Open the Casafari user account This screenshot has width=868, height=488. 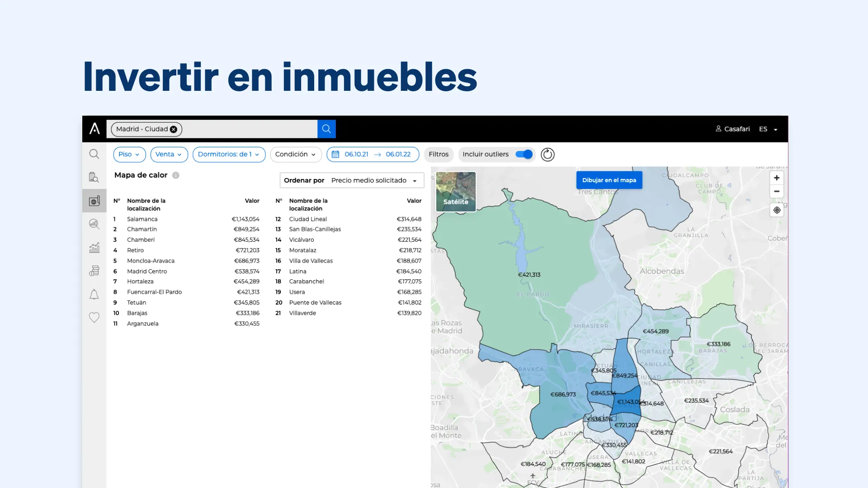tap(732, 129)
